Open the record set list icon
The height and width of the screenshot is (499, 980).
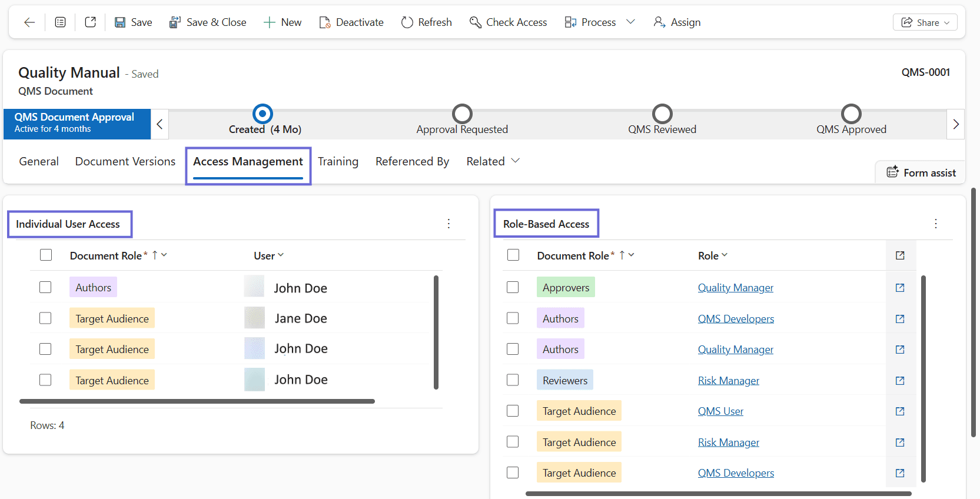coord(60,22)
